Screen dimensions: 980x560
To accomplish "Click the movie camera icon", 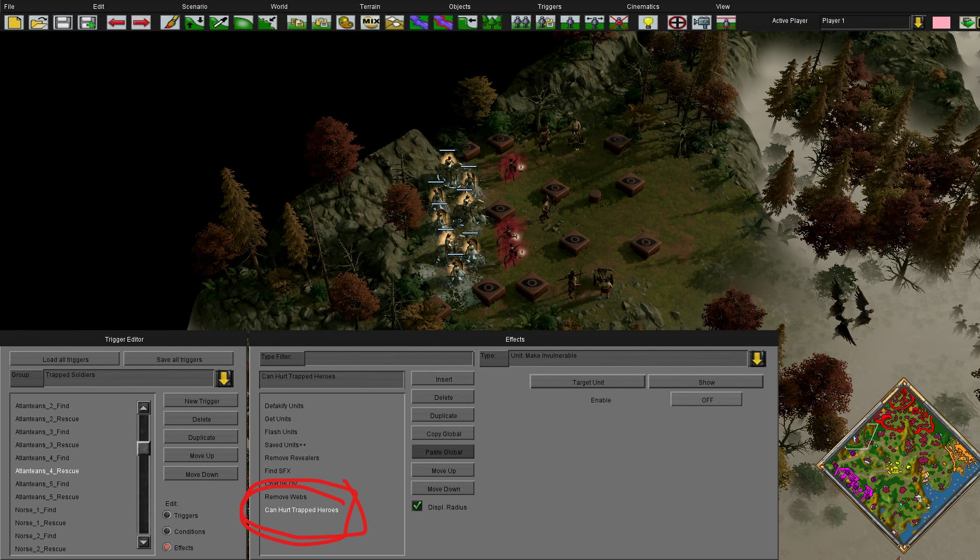I will click(702, 22).
